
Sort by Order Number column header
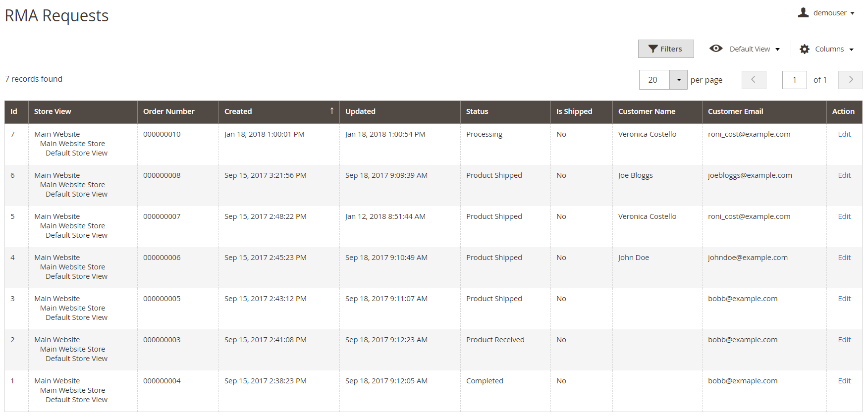click(x=168, y=111)
